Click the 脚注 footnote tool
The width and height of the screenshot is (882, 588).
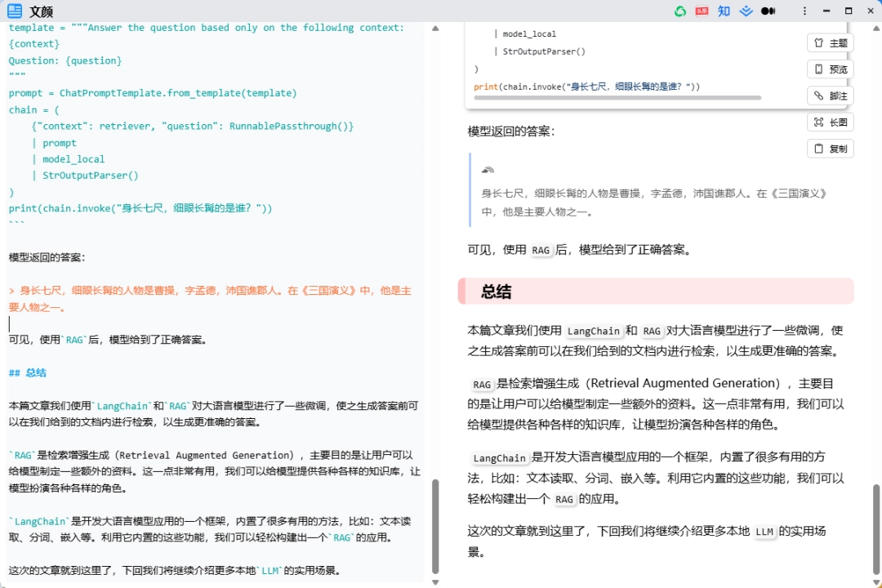coord(830,96)
